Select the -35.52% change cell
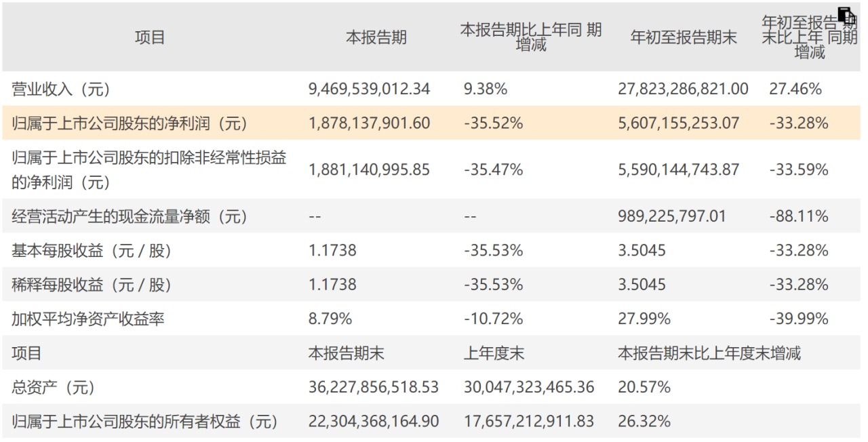Screen dimensions: 868x442 pos(493,123)
